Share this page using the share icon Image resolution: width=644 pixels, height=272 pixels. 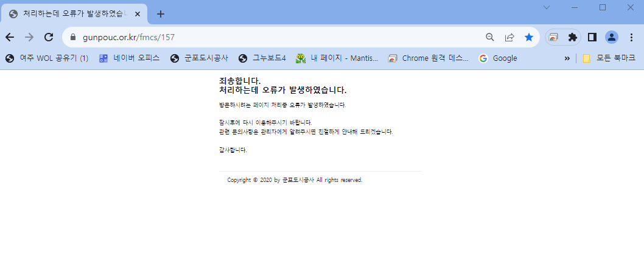pyautogui.click(x=509, y=37)
